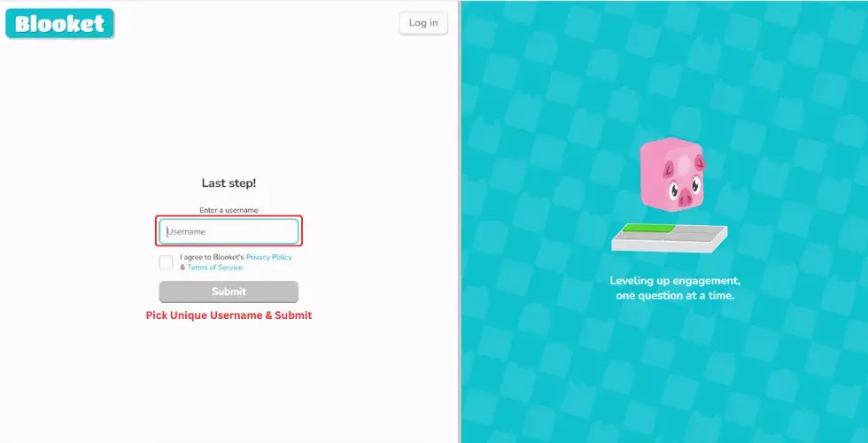Screen dimensions: 868x443
Task: Click the Blooket logo
Action: coord(60,24)
